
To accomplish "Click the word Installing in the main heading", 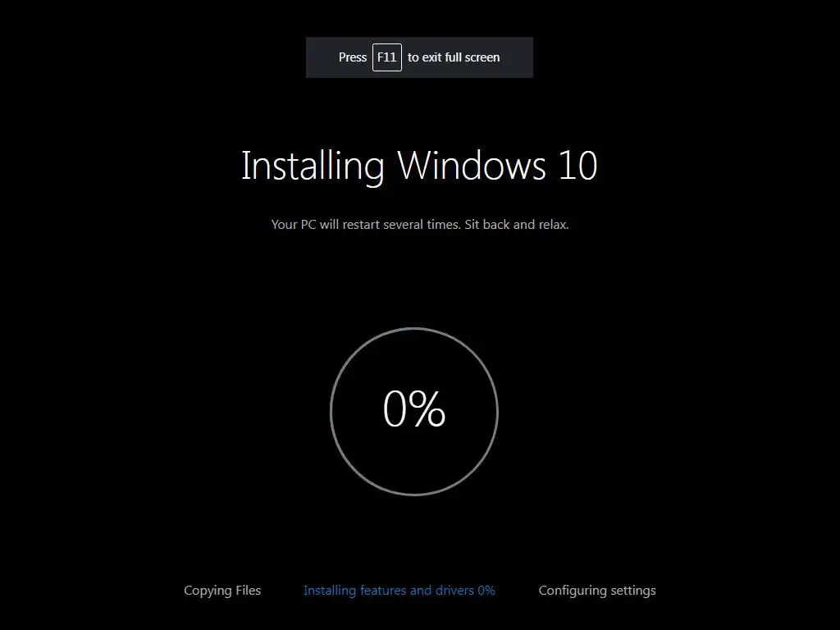I will pyautogui.click(x=313, y=167).
